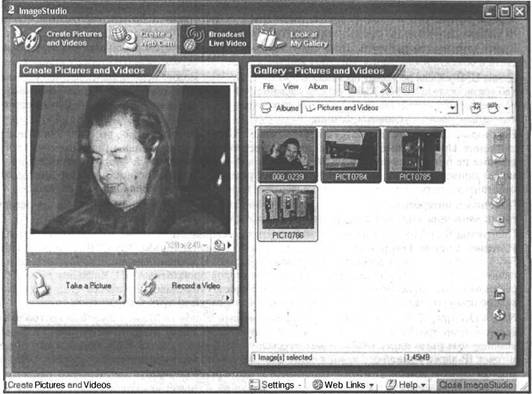532x394 pixels.
Task: Click the Take a Picture button
Action: coord(76,285)
